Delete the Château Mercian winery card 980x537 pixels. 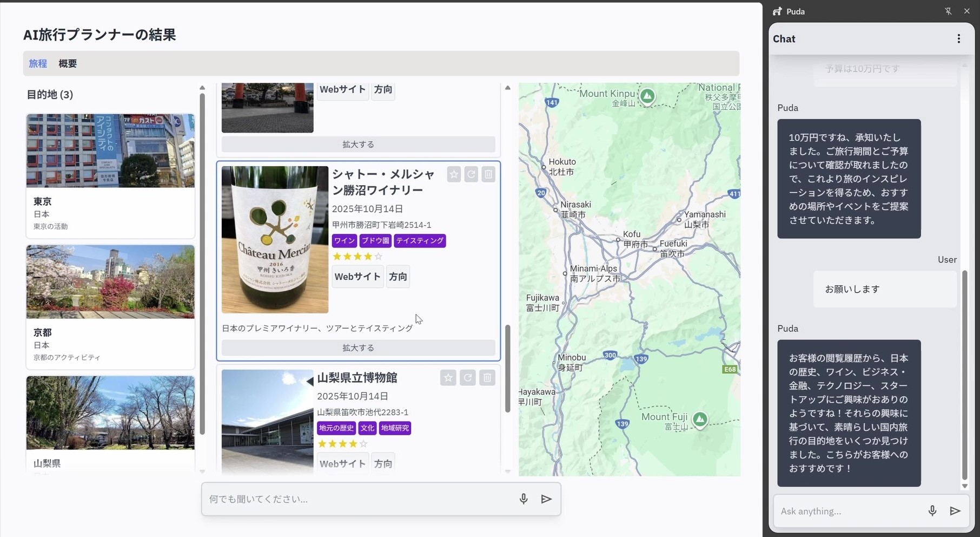488,174
